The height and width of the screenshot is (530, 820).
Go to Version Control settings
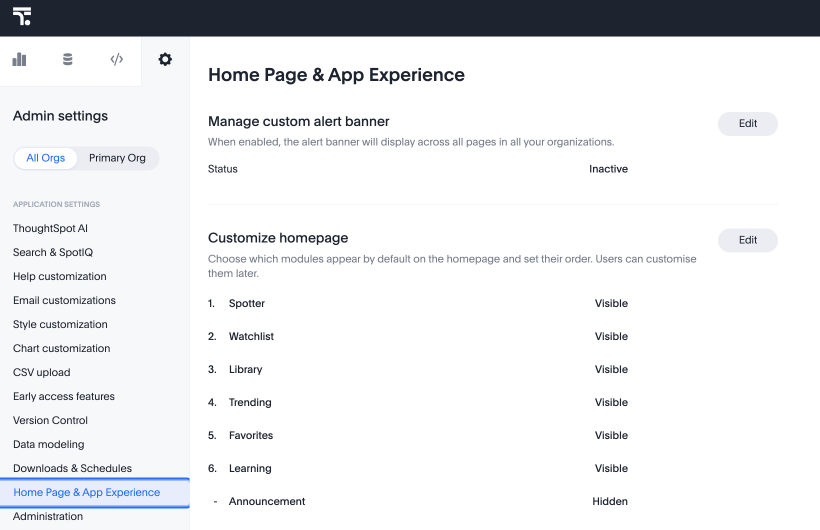[50, 421]
